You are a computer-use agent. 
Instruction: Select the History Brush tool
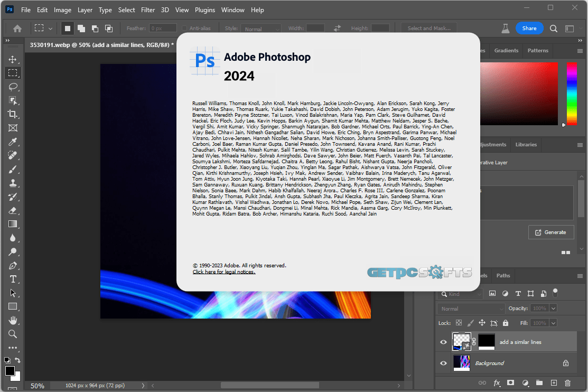point(13,197)
